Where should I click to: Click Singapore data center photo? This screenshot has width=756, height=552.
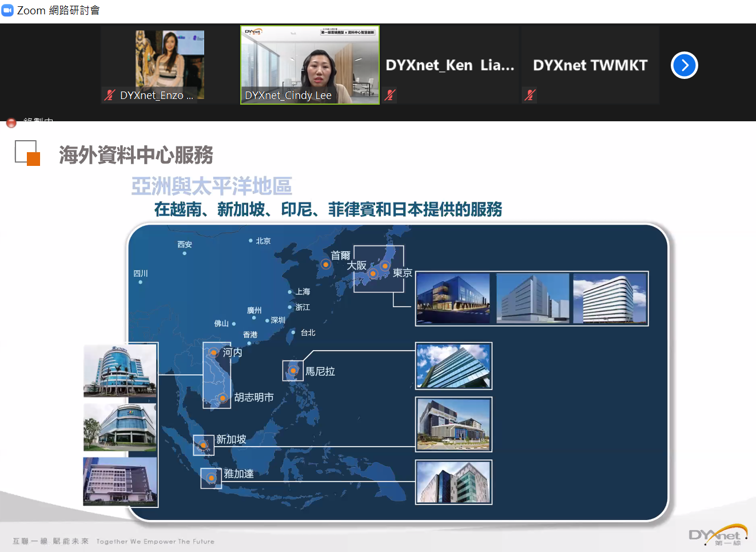[x=454, y=424]
